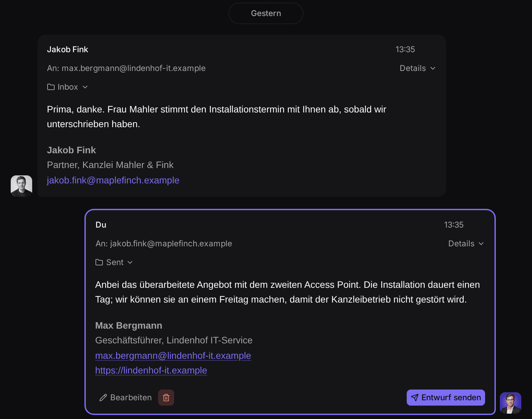Click the recipient line An: max.bergmann@lindenhof-it.example

point(126,68)
